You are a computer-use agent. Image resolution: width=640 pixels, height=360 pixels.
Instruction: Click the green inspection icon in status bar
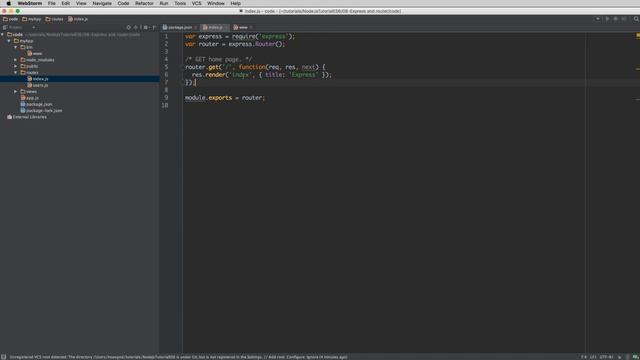[636, 357]
